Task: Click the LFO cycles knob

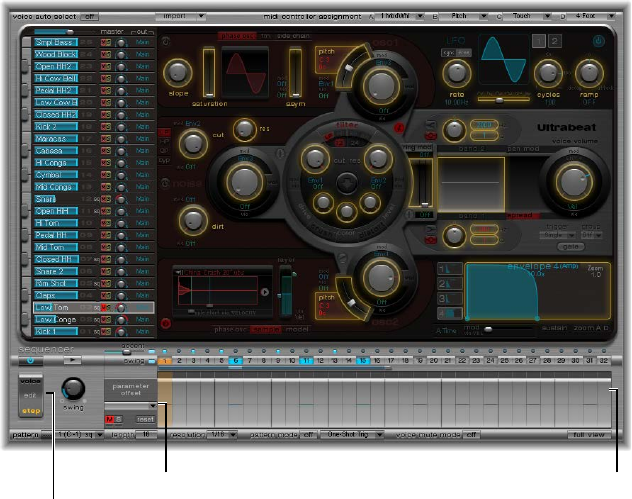Action: click(x=548, y=73)
